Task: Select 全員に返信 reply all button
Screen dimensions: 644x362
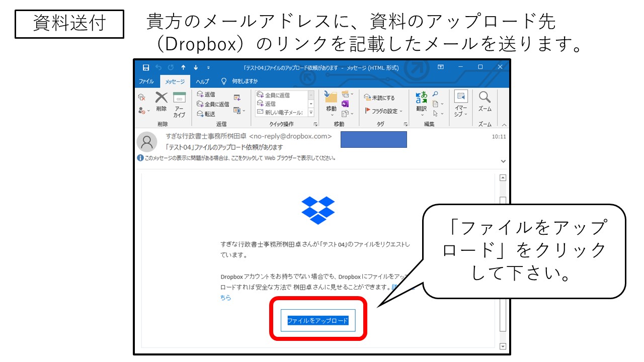Action: click(x=212, y=104)
